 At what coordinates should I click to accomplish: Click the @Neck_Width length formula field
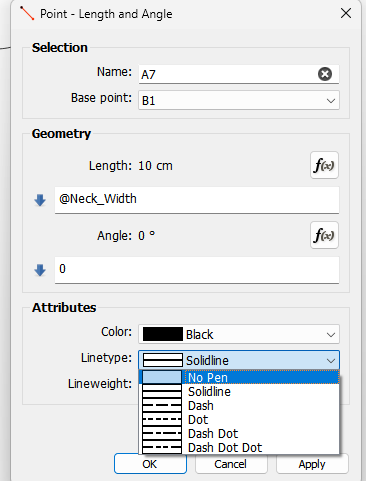click(197, 200)
